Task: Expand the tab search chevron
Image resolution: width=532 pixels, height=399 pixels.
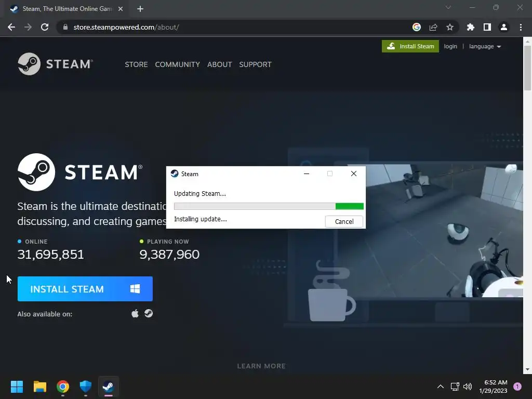Action: pyautogui.click(x=448, y=7)
